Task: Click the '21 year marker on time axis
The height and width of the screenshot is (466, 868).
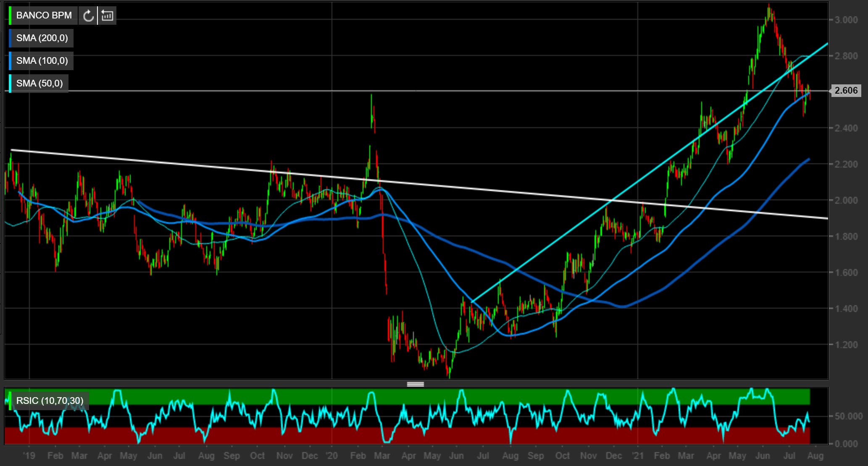Action: tap(637, 456)
